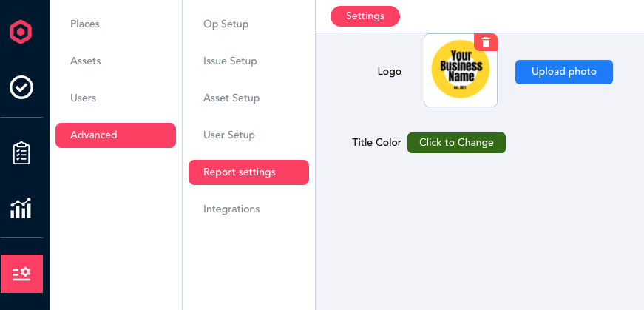Open the Asset Setup submenu
Screen dimensions: 644x310
click(231, 98)
